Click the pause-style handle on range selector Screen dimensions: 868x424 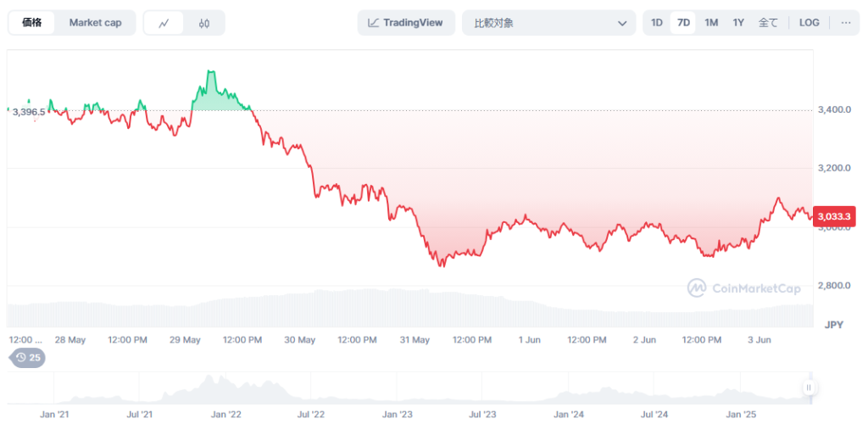click(809, 388)
